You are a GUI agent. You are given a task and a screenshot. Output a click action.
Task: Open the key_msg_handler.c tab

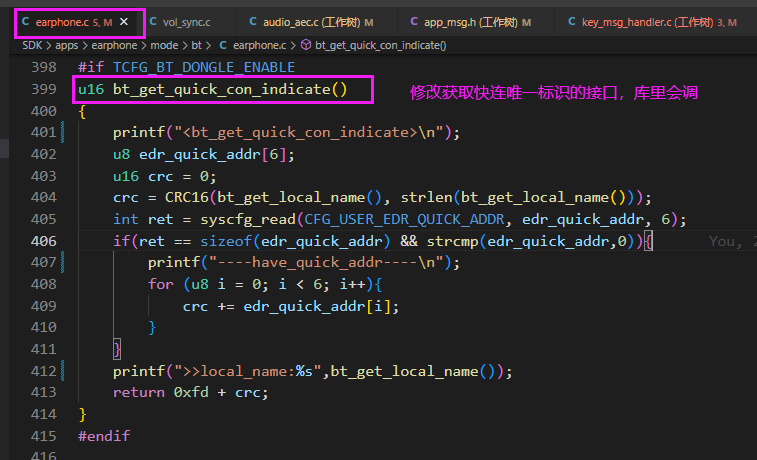pyautogui.click(x=653, y=22)
